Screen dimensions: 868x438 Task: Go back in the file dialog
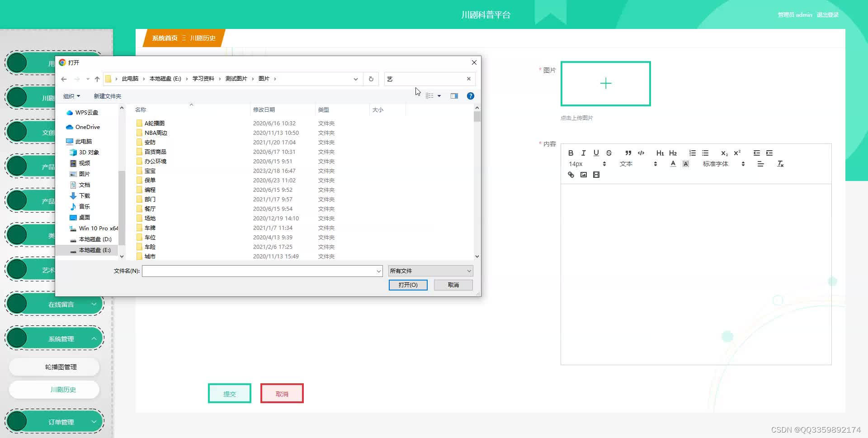(x=64, y=79)
